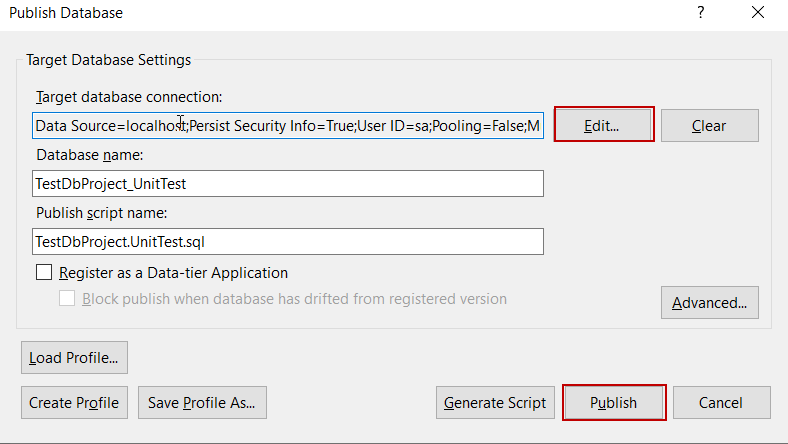Click the Database name label
The width and height of the screenshot is (788, 444).
coord(90,155)
